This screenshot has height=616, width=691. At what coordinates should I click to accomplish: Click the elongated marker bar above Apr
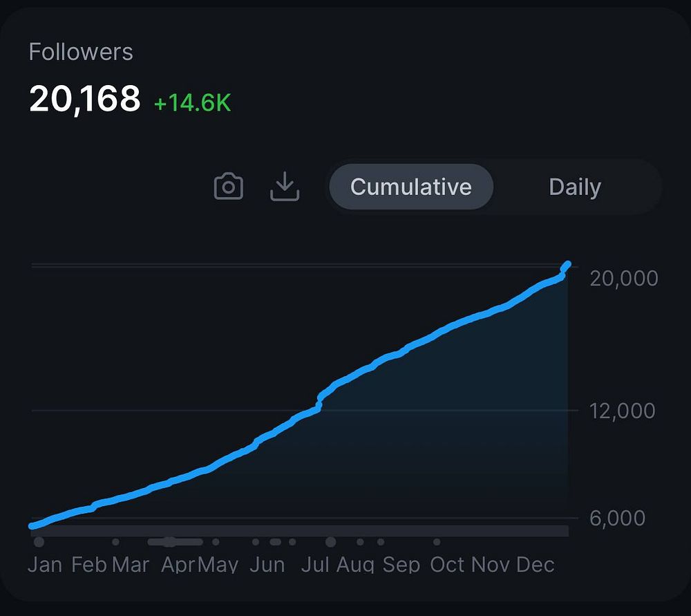coord(176,542)
